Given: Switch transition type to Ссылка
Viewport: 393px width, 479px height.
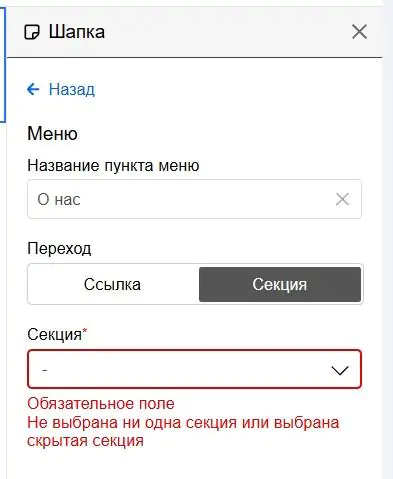Looking at the screenshot, I should coord(112,284).
